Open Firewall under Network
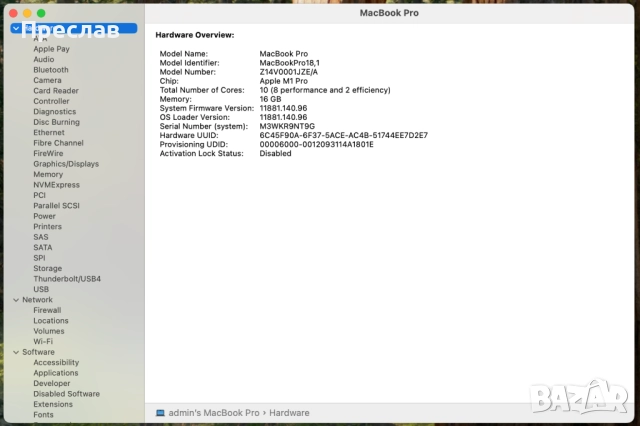 (47, 311)
